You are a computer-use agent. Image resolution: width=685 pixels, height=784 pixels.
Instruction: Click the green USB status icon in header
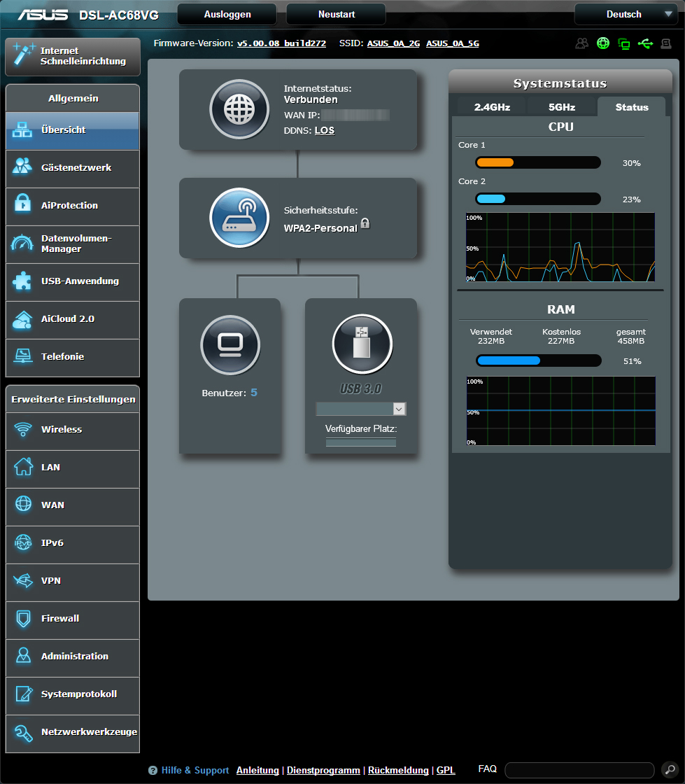[645, 44]
